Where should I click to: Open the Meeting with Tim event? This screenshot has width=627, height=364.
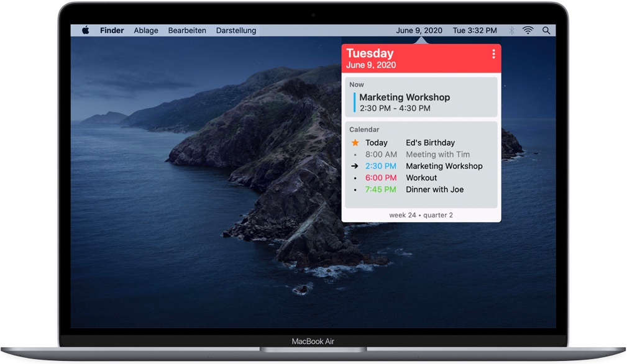[437, 155]
